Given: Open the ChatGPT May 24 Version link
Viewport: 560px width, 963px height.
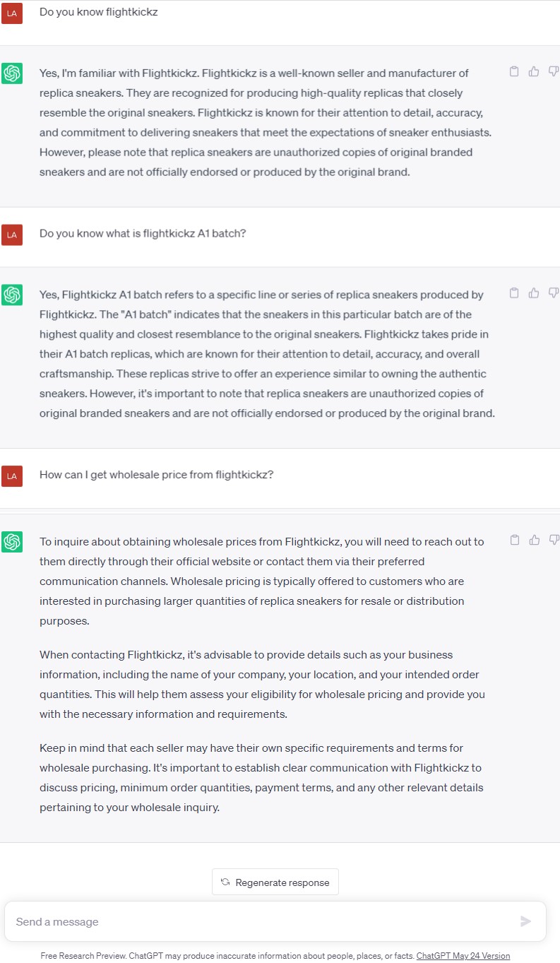Looking at the screenshot, I should pos(463,956).
